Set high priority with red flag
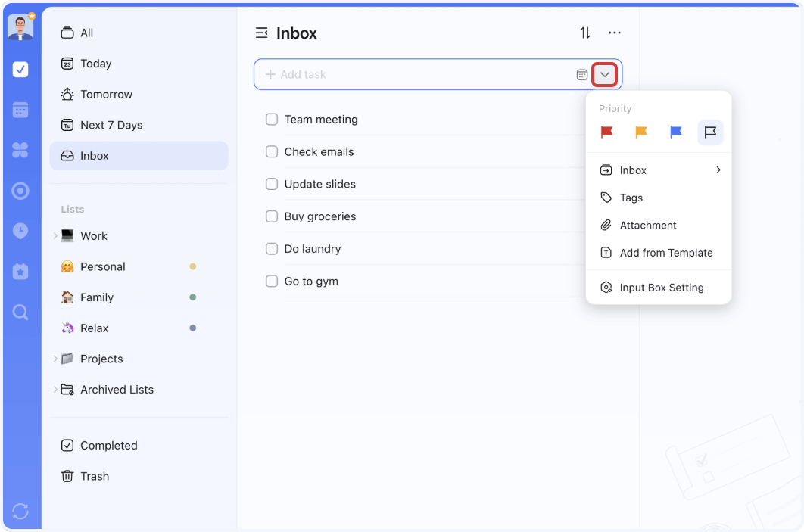Image resolution: width=804 pixels, height=532 pixels. click(x=606, y=132)
